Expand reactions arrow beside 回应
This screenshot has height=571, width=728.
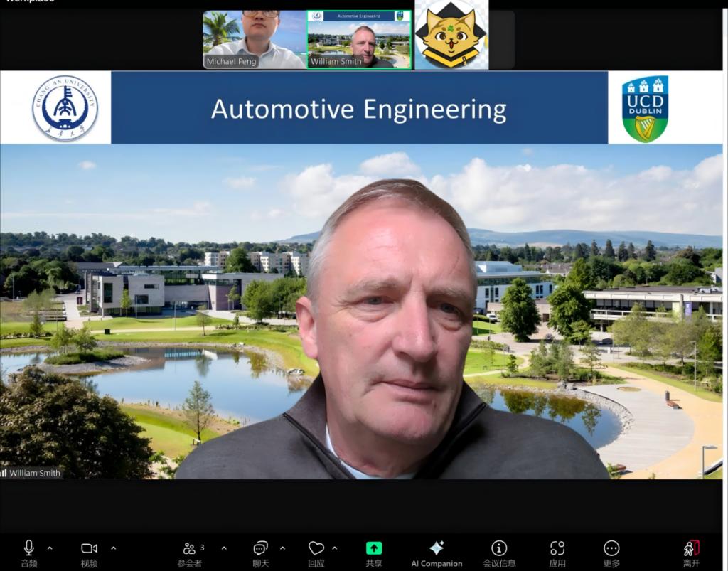tap(335, 548)
